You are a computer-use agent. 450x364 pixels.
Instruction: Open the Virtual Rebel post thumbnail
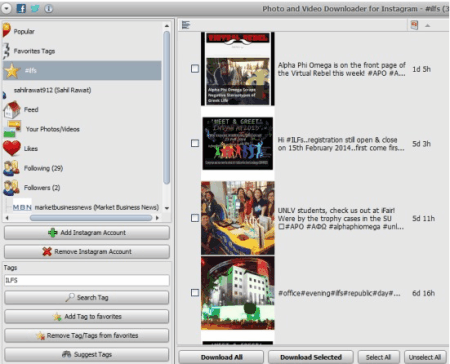[238, 69]
